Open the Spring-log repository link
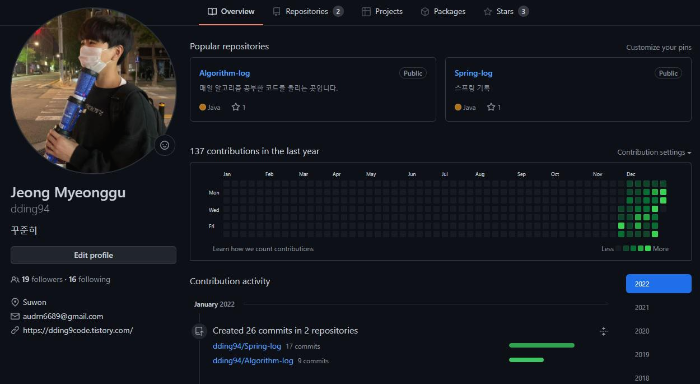This screenshot has width=700, height=384. click(473, 73)
